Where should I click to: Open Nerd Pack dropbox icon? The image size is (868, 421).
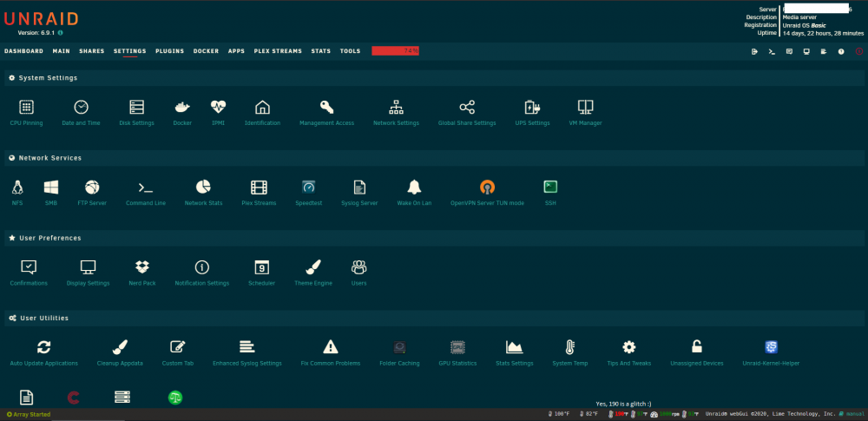click(142, 267)
